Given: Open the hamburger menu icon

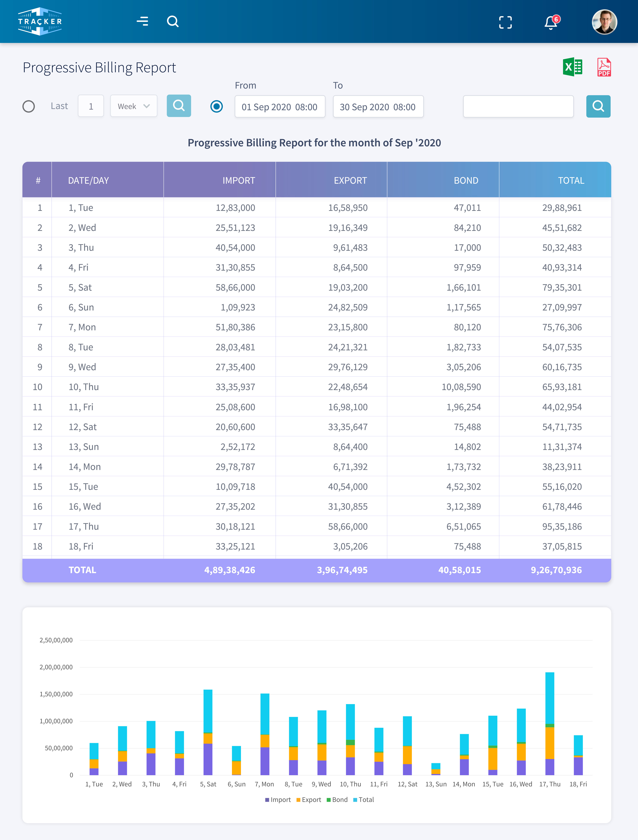Looking at the screenshot, I should point(142,21).
